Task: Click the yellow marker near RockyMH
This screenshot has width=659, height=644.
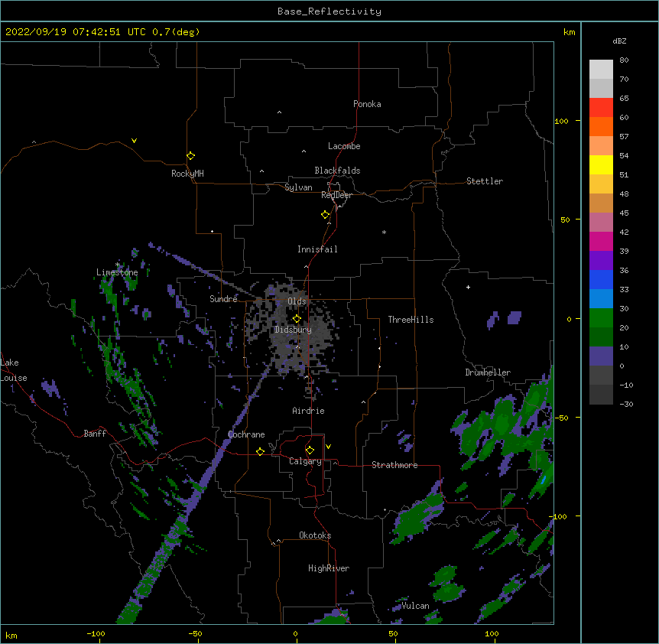Action: [190, 156]
